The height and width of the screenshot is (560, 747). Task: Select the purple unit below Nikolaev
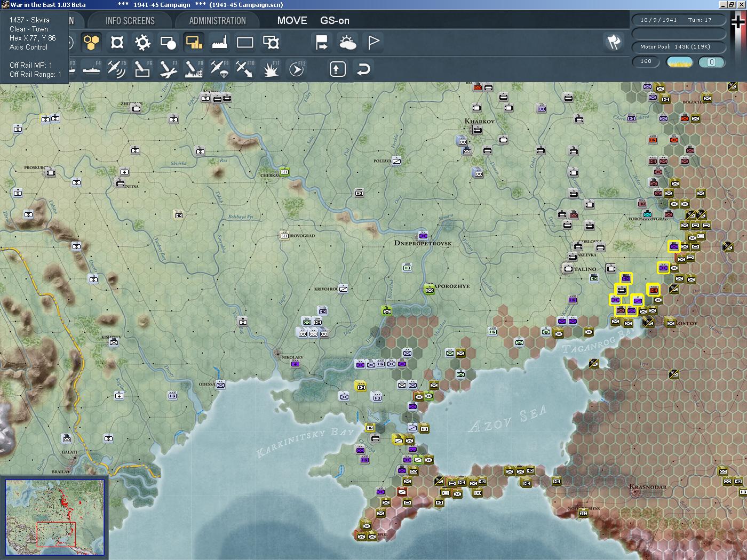[x=295, y=364]
